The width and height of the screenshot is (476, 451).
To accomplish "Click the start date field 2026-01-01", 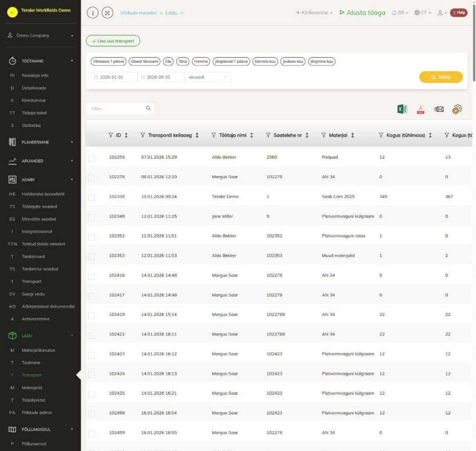I will [x=114, y=77].
